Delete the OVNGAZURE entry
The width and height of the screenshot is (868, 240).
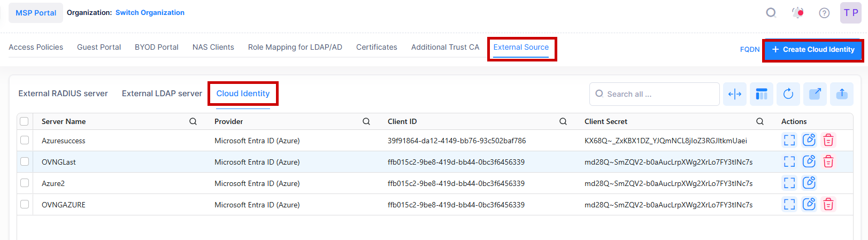(828, 204)
